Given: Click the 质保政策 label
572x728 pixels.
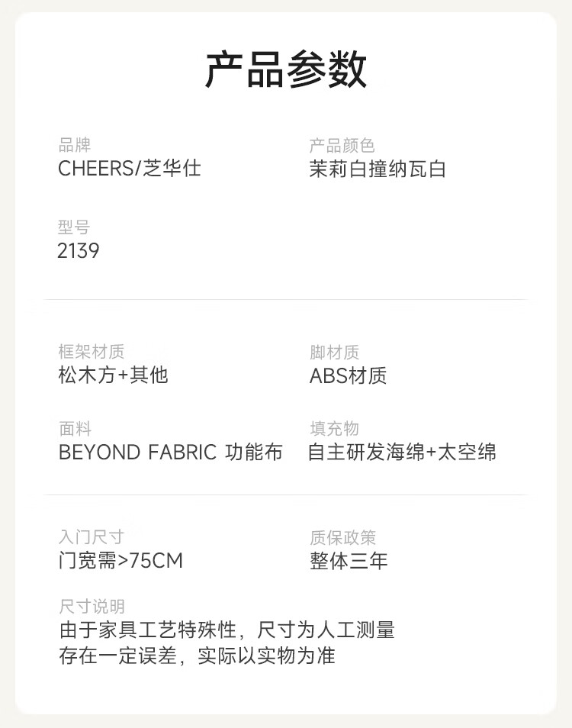Looking at the screenshot, I should coord(342,538).
